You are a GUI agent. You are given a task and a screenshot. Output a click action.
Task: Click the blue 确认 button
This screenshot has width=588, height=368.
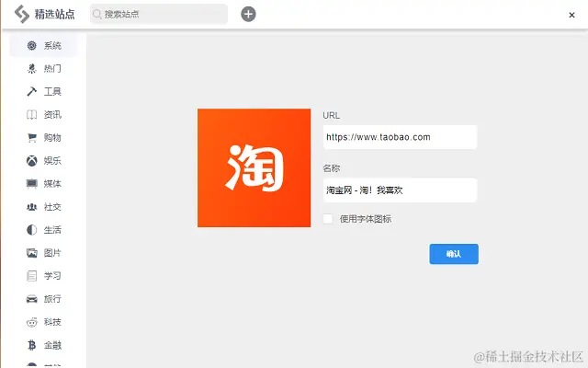click(454, 254)
